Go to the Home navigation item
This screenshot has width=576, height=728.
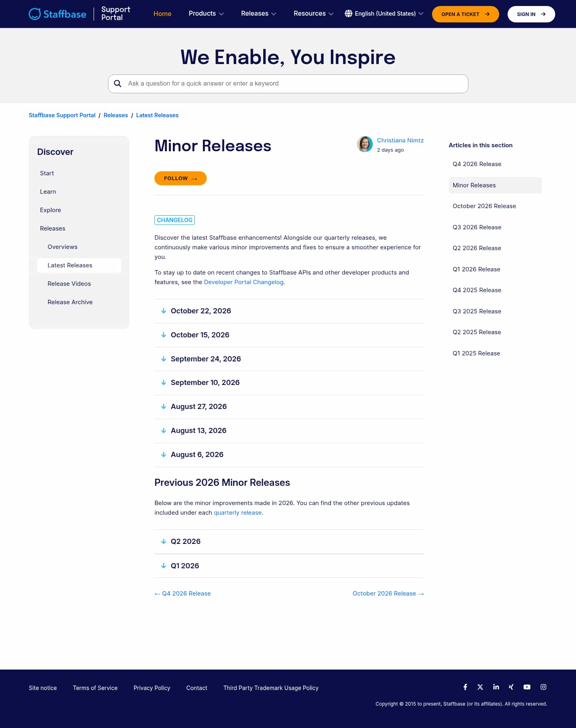tap(162, 14)
